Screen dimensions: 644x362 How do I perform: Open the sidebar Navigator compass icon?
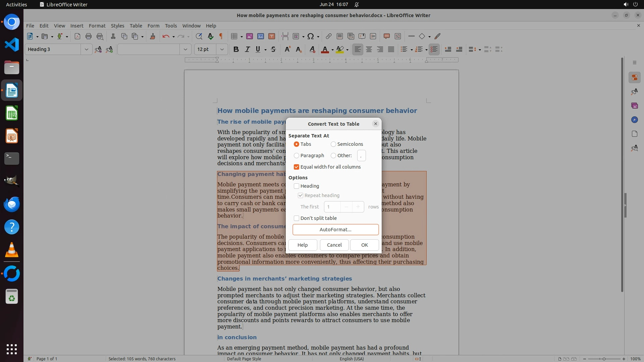tap(634, 120)
